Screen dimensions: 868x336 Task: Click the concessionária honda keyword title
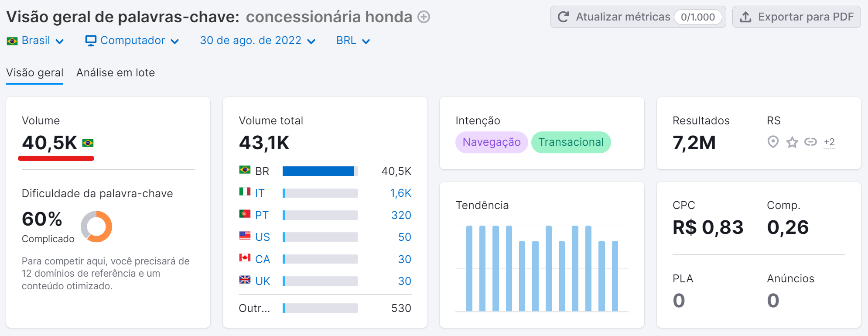coord(329,17)
